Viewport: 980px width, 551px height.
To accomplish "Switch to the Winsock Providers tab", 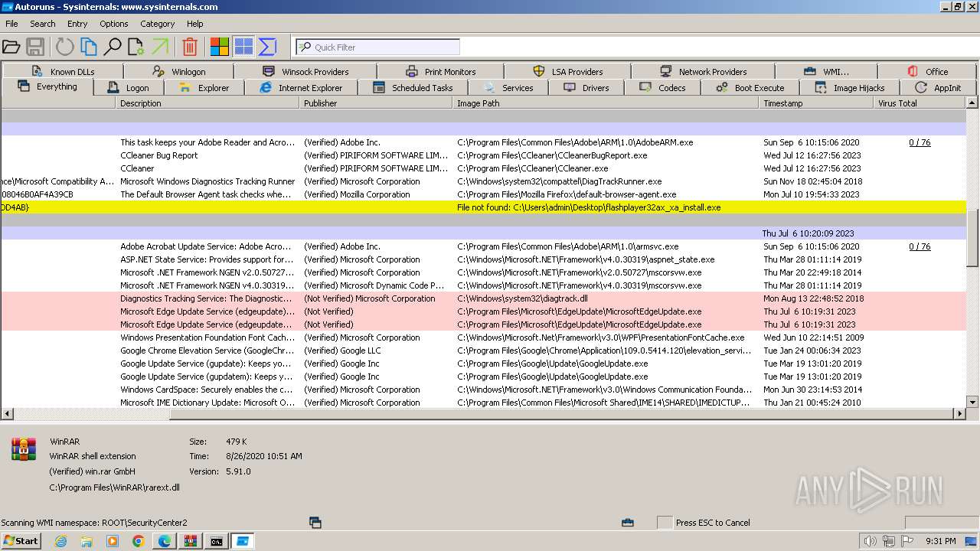I will [306, 71].
